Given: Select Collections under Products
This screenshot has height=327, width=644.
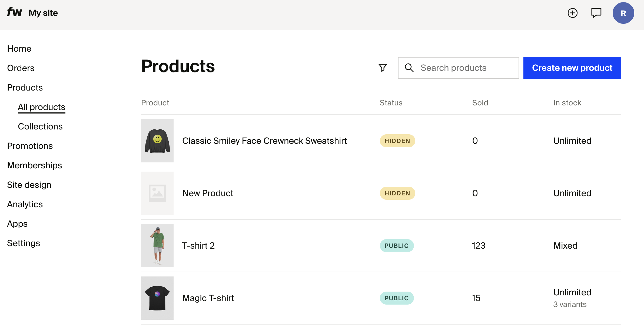Looking at the screenshot, I should [40, 126].
